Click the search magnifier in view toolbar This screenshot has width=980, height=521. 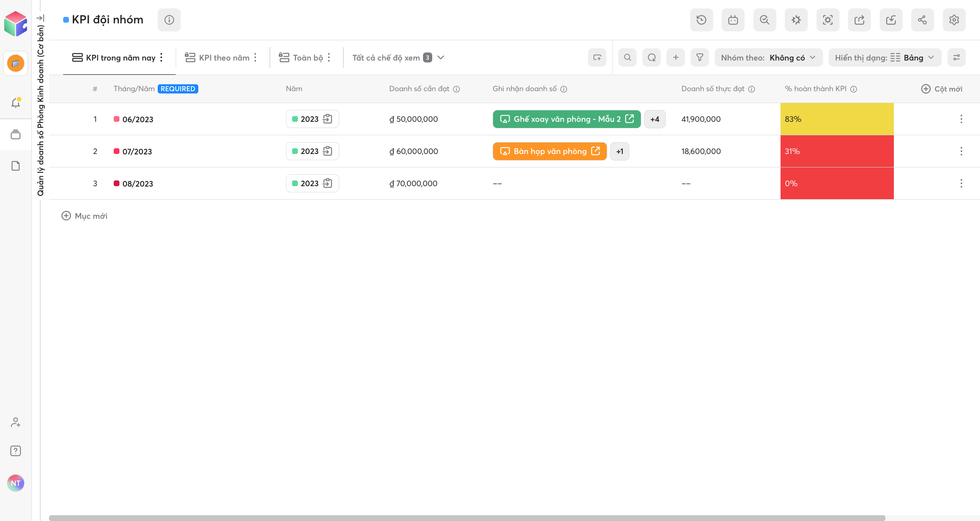[x=627, y=57]
